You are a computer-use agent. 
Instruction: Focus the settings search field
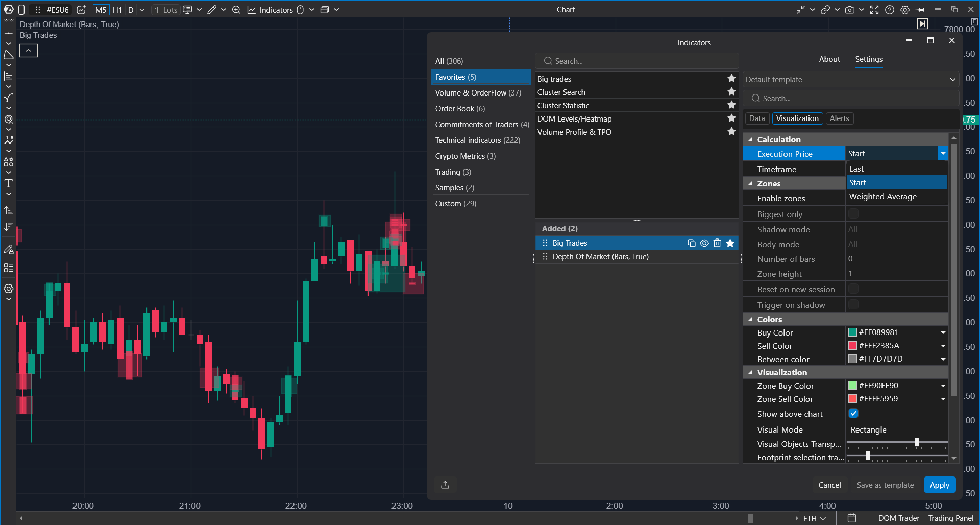pyautogui.click(x=851, y=99)
